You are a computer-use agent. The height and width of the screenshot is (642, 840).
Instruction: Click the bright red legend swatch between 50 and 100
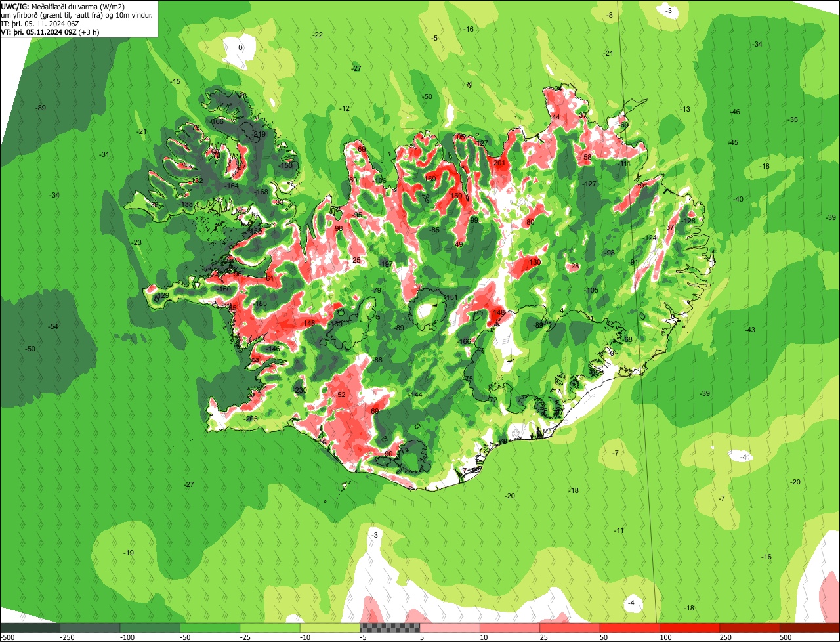(630, 628)
